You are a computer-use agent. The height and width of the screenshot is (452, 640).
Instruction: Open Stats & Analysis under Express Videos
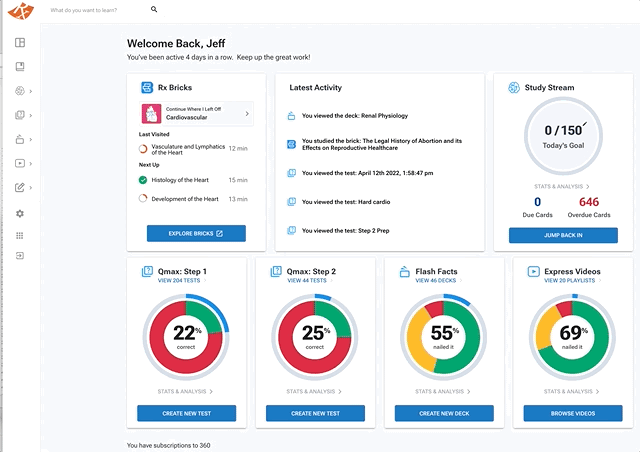pyautogui.click(x=571, y=391)
